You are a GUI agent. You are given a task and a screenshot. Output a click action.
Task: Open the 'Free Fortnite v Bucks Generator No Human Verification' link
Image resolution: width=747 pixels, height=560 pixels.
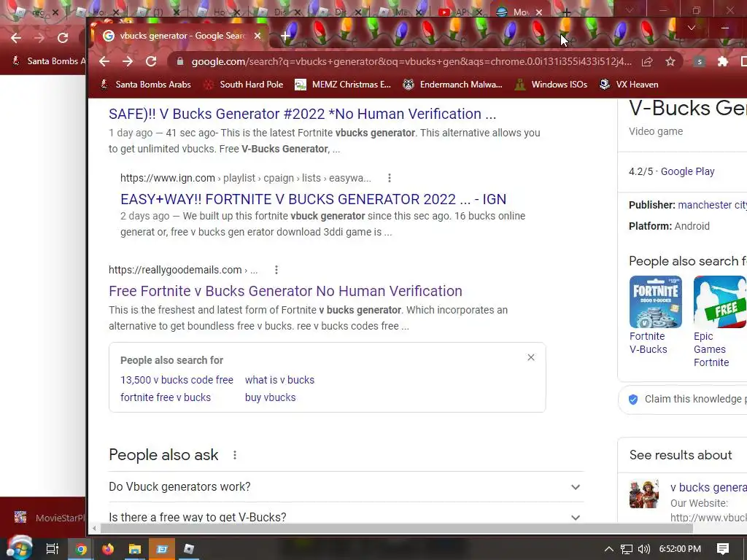pyautogui.click(x=285, y=291)
